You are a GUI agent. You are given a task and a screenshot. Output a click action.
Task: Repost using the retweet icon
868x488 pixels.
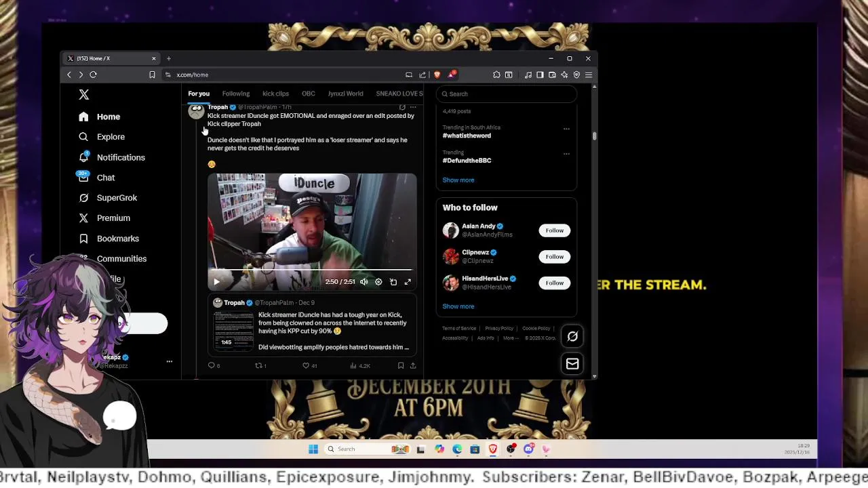[258, 366]
